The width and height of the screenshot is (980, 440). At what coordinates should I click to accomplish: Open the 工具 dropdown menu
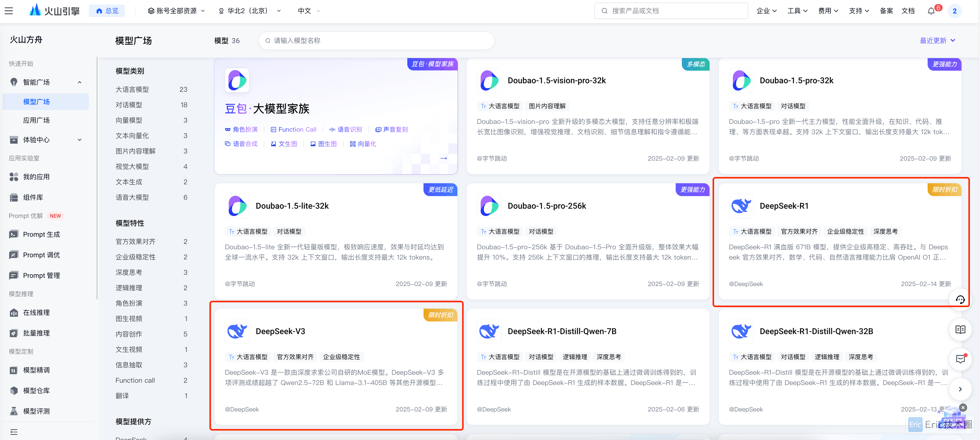[x=797, y=11]
